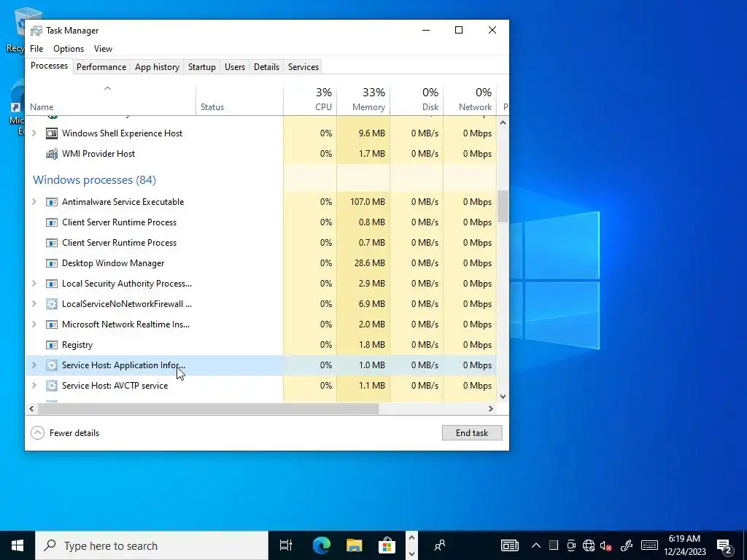Open File Explorer from the taskbar
Image resolution: width=747 pixels, height=560 pixels.
[x=354, y=545]
